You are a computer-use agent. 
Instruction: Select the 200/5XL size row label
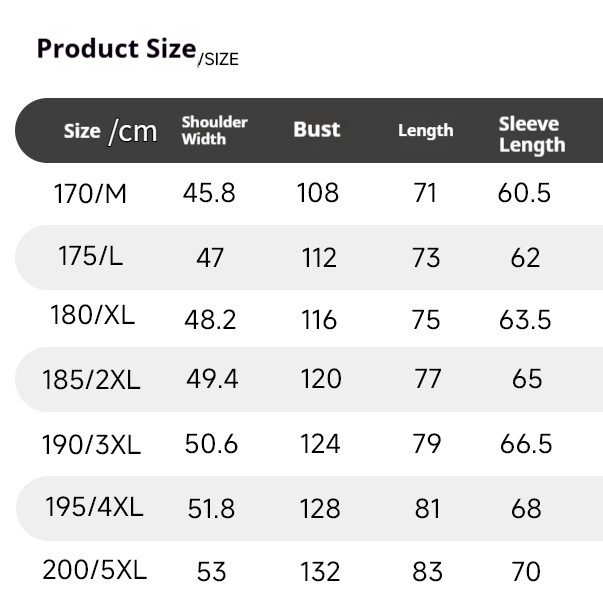pyautogui.click(x=94, y=571)
